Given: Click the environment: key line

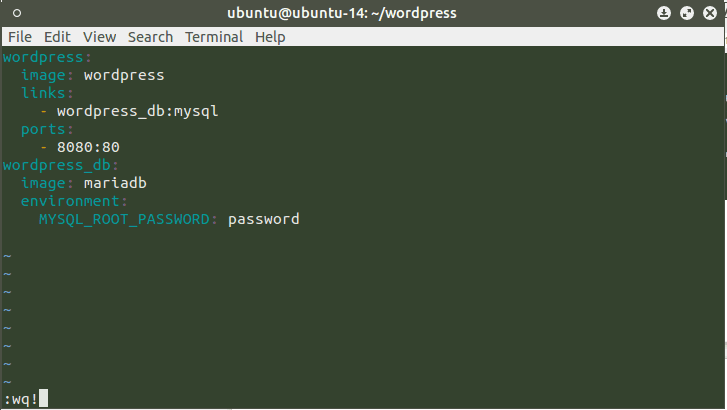Looking at the screenshot, I should (74, 201).
